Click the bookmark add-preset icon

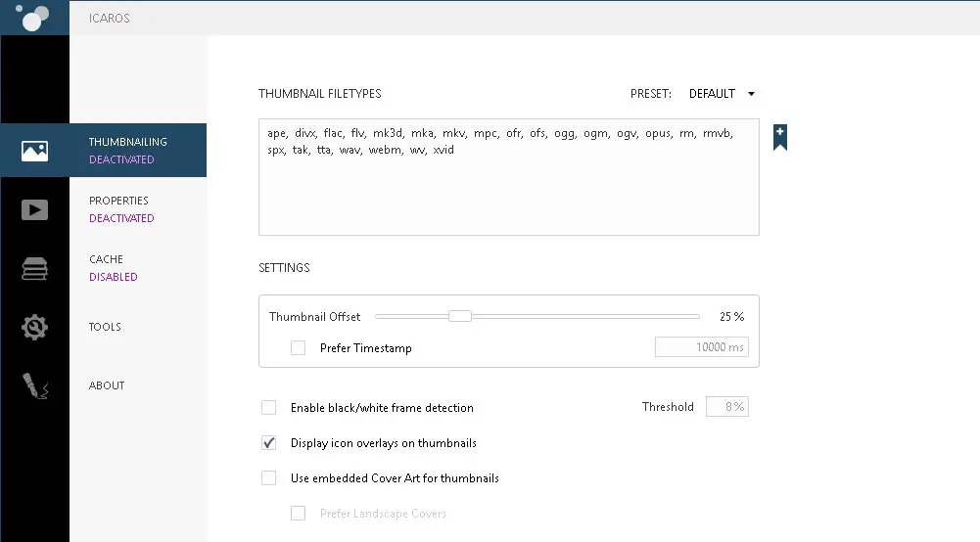pyautogui.click(x=779, y=137)
